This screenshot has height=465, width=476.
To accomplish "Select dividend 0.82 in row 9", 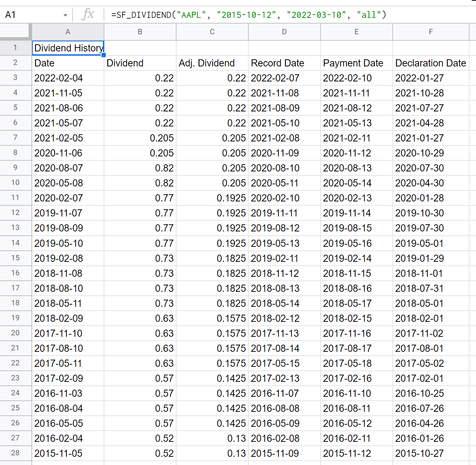I will (x=140, y=168).
